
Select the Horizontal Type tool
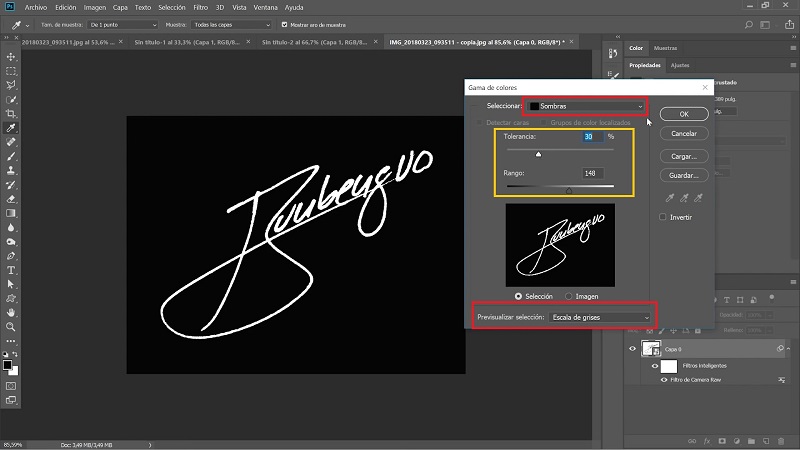point(11,270)
